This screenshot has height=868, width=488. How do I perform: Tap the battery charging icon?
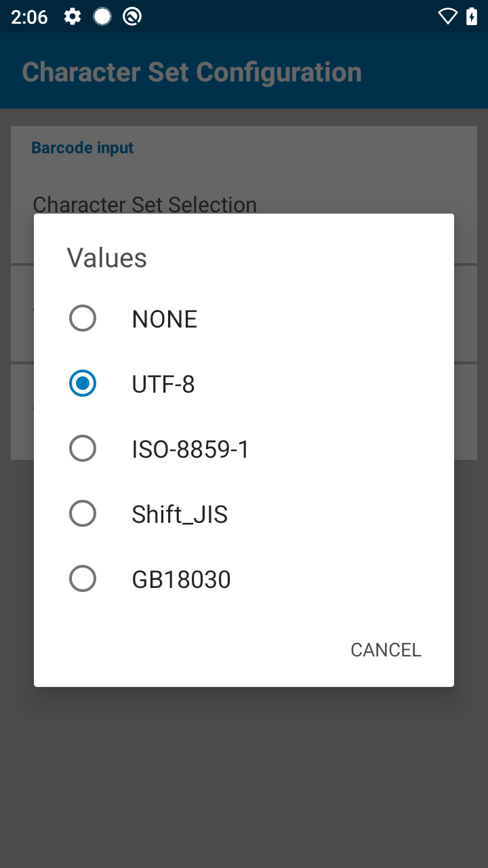coord(472,16)
